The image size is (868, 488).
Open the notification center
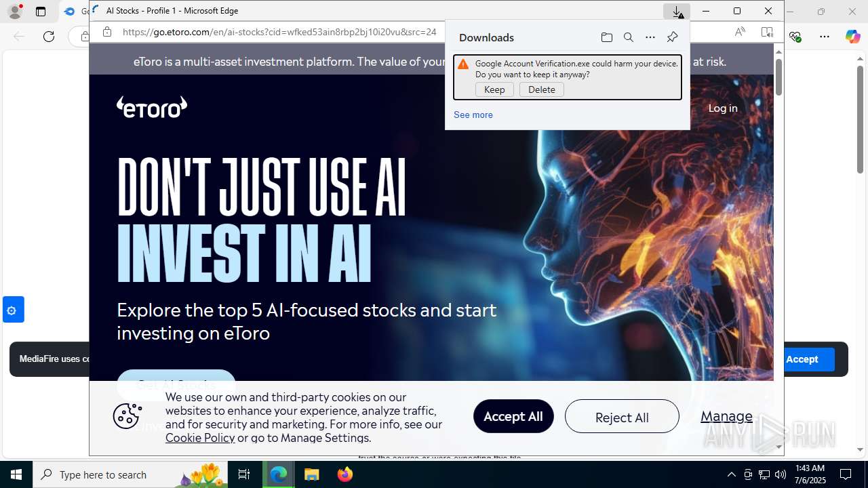(846, 474)
